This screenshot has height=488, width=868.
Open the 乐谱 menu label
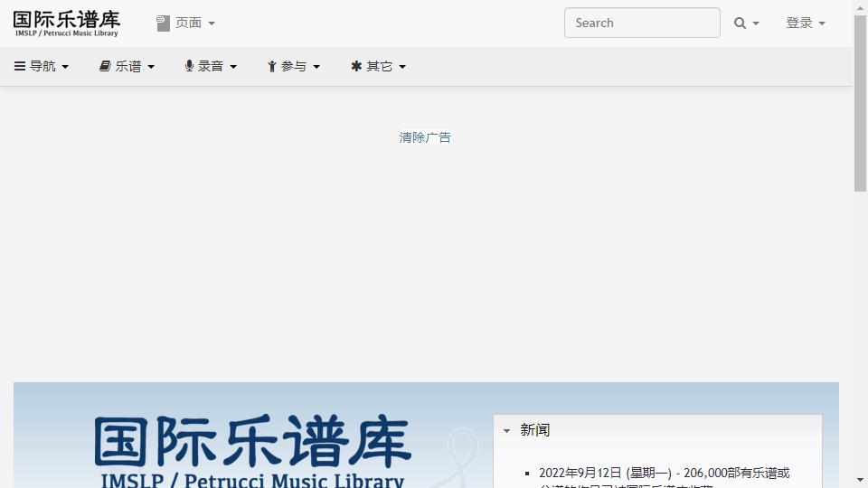(128, 66)
